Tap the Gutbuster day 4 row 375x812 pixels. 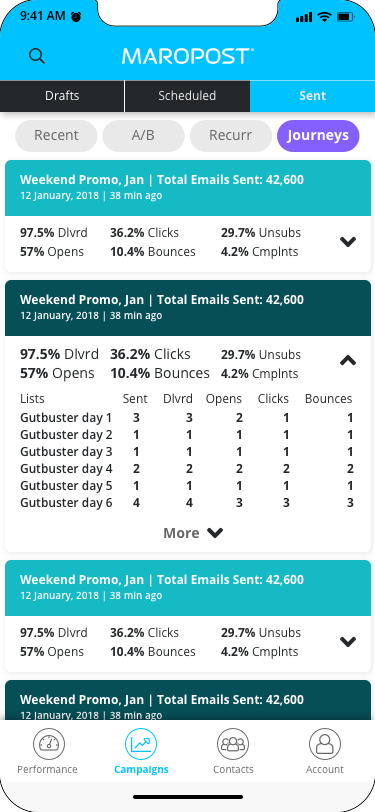(187, 469)
